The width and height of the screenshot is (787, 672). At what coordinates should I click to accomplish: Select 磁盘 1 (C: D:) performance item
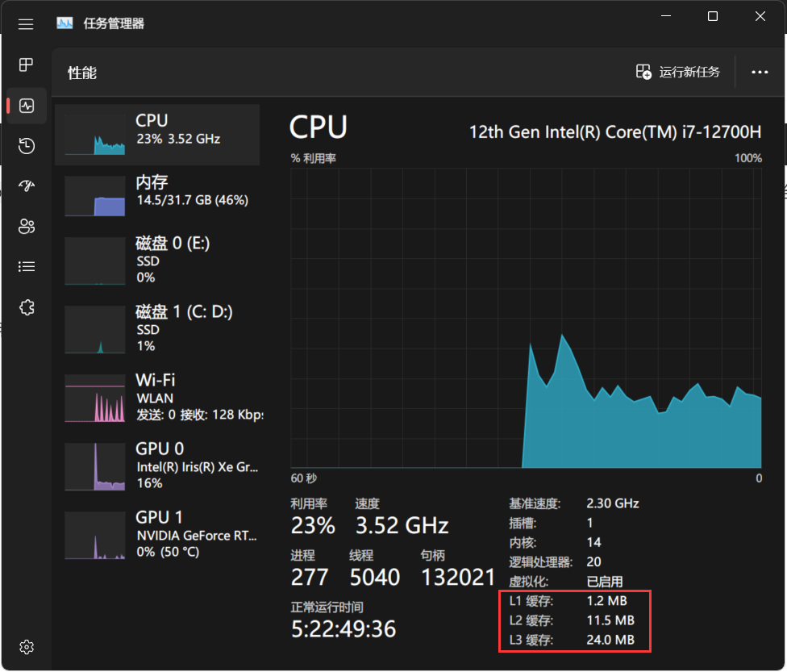click(x=157, y=329)
